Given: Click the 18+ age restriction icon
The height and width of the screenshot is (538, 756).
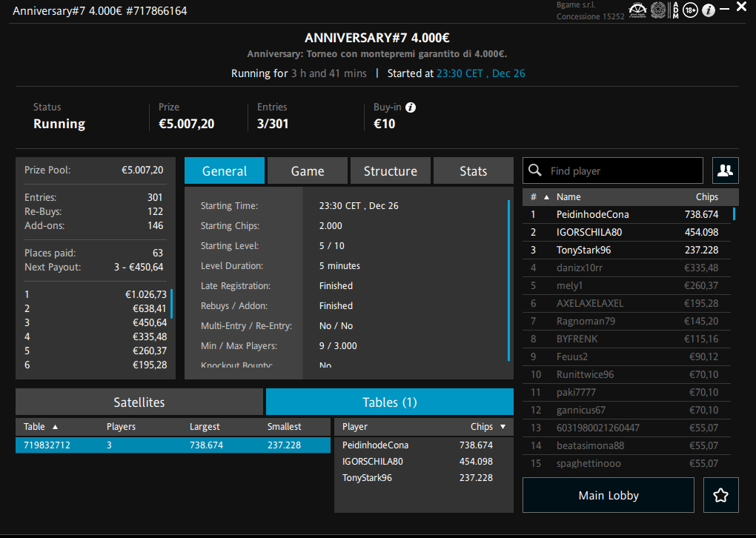Looking at the screenshot, I should (691, 10).
